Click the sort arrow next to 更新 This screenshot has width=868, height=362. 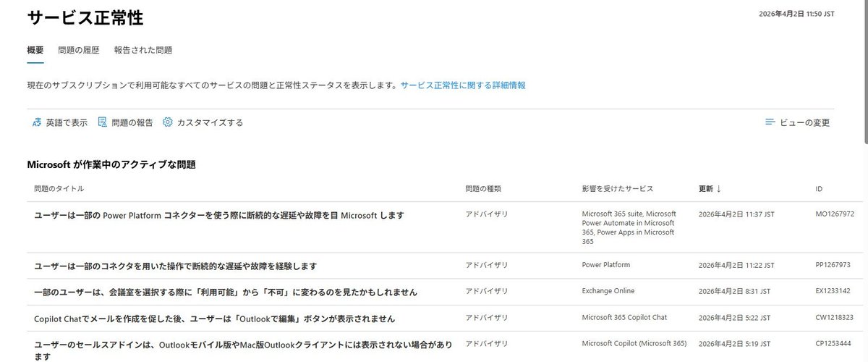(718, 188)
